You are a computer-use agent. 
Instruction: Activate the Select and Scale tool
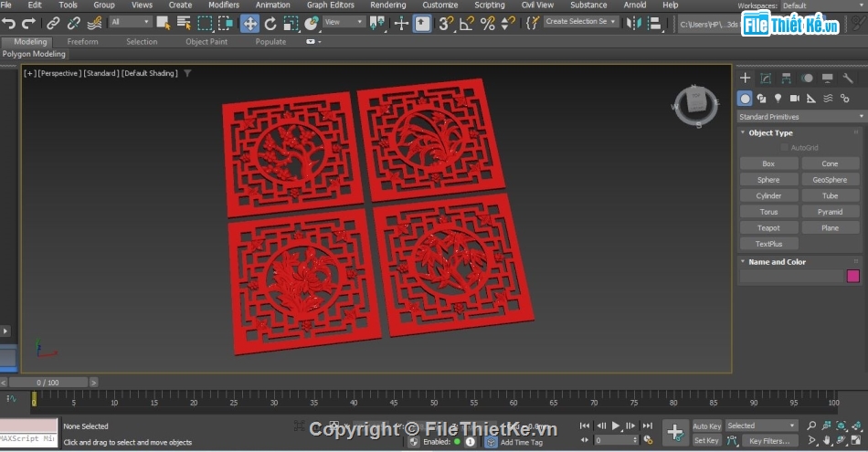point(291,23)
